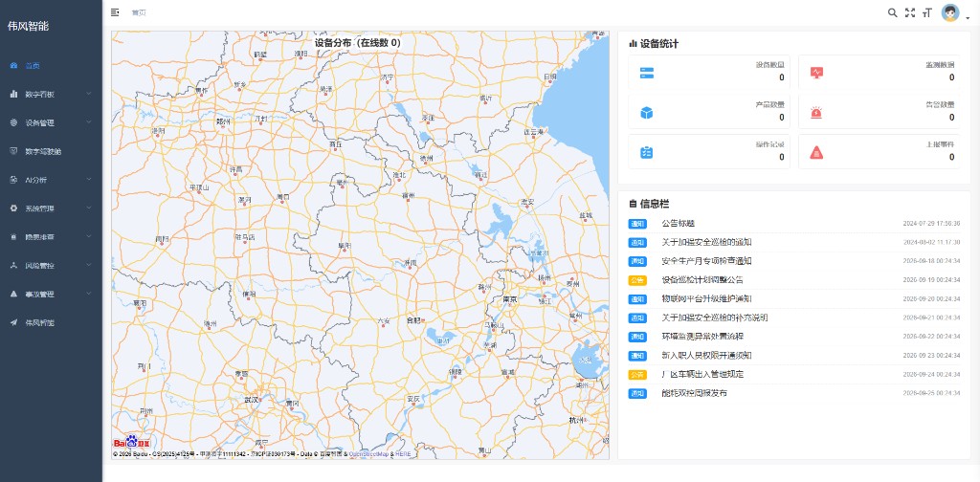The image size is (980, 482).
Task: Open the OpenStreetMap attribution link
Action: click(x=368, y=454)
